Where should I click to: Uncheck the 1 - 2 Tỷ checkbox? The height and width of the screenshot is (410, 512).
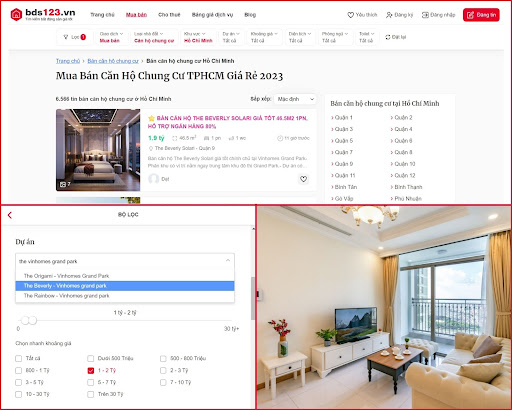pos(91,370)
